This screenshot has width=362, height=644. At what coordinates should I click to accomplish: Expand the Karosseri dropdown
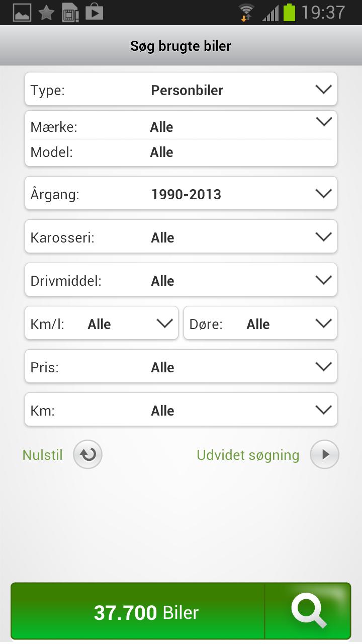pyautogui.click(x=181, y=236)
